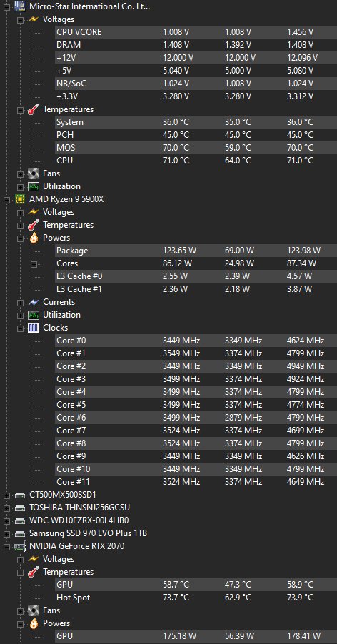Select the DRAM voltage row
337x644 pixels.
[196, 45]
